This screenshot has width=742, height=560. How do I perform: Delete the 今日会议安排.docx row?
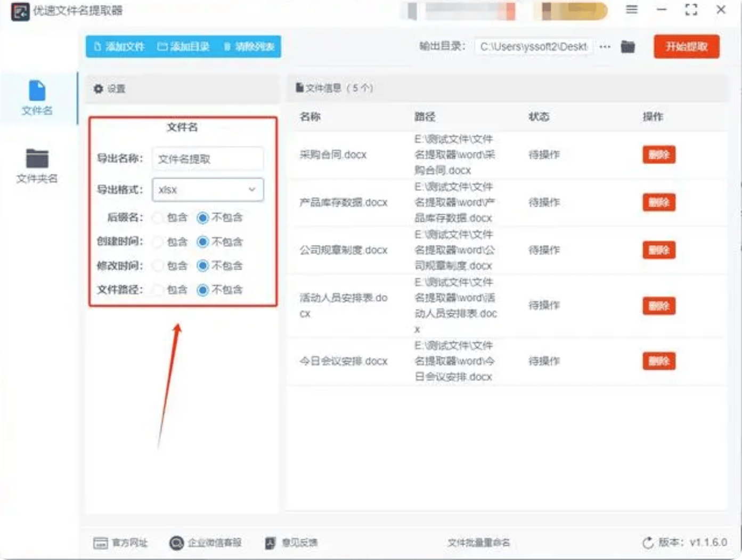(659, 361)
